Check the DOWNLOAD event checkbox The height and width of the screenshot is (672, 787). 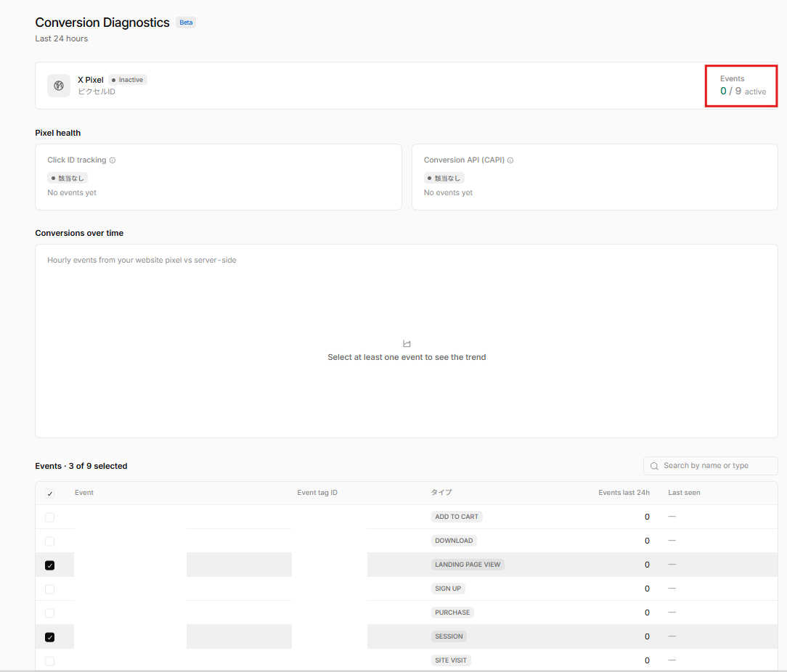(x=49, y=541)
